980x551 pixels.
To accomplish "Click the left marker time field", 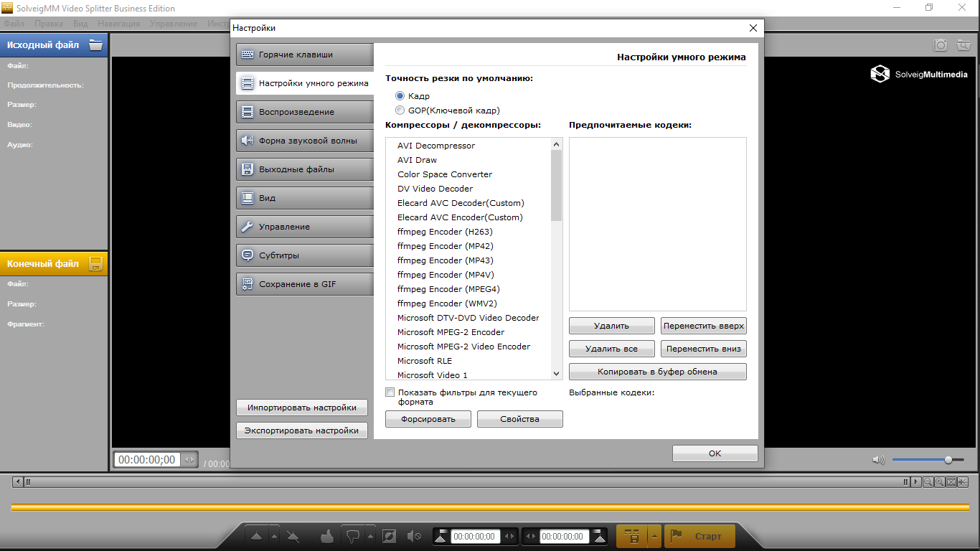I will pyautogui.click(x=476, y=536).
